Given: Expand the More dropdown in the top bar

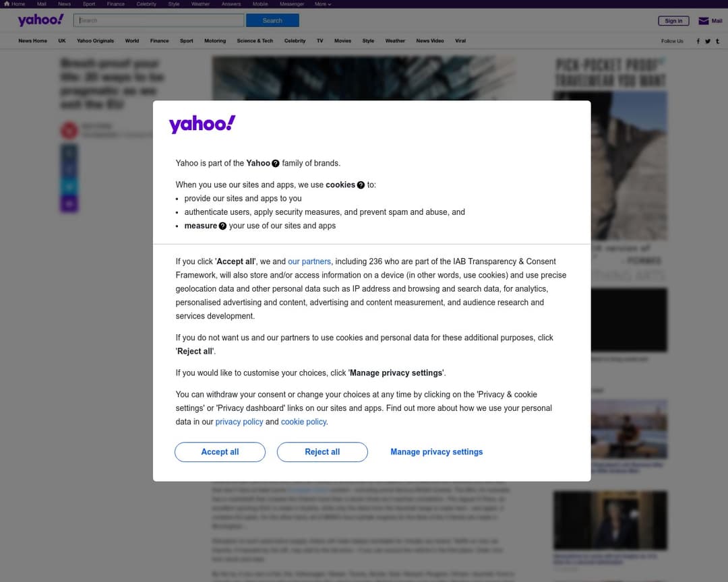Looking at the screenshot, I should coord(323,4).
